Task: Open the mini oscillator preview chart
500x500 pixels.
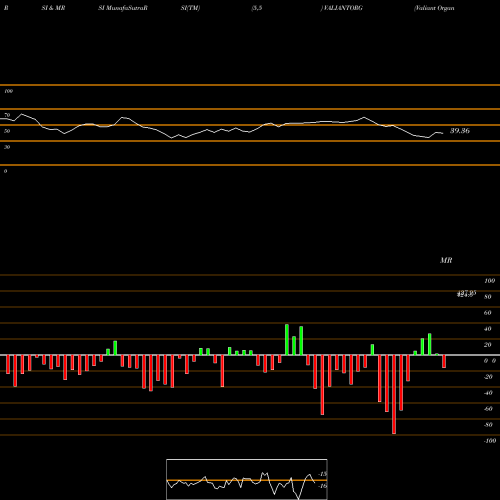Action: (x=247, y=479)
